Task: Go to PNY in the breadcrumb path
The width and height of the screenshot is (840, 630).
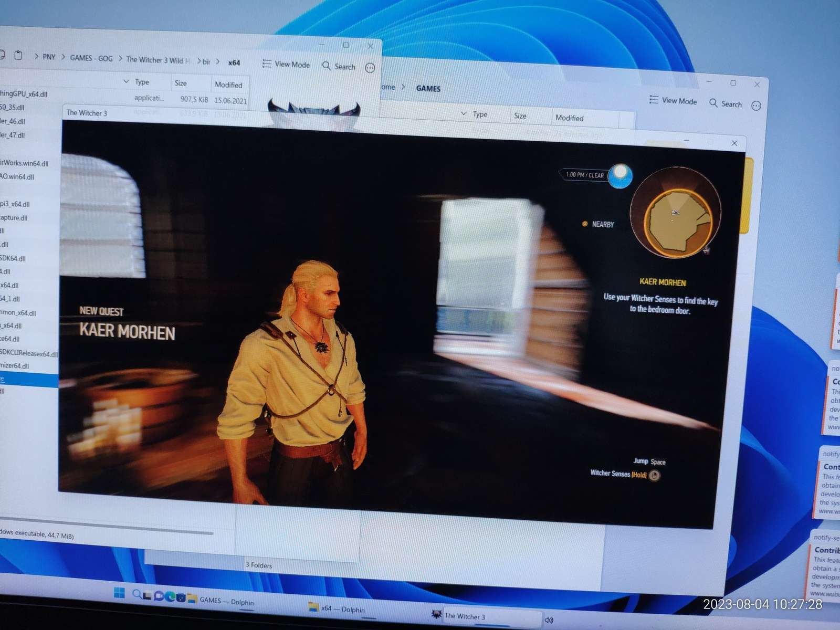Action: click(x=49, y=57)
